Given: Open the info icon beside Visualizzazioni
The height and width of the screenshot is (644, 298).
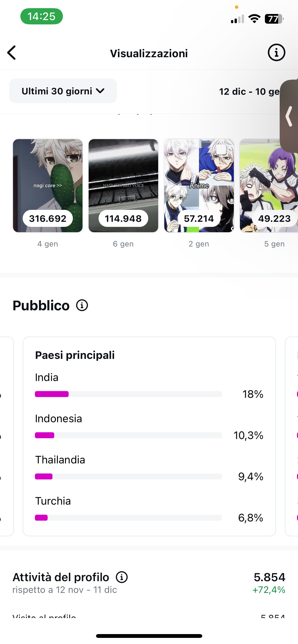Looking at the screenshot, I should (x=276, y=53).
